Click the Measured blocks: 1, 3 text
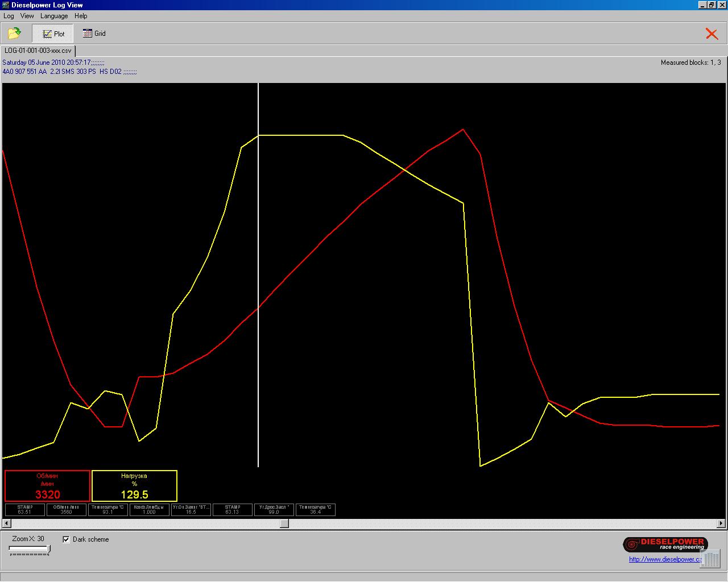Screen dimensions: 728x582 pyautogui.click(x=690, y=63)
